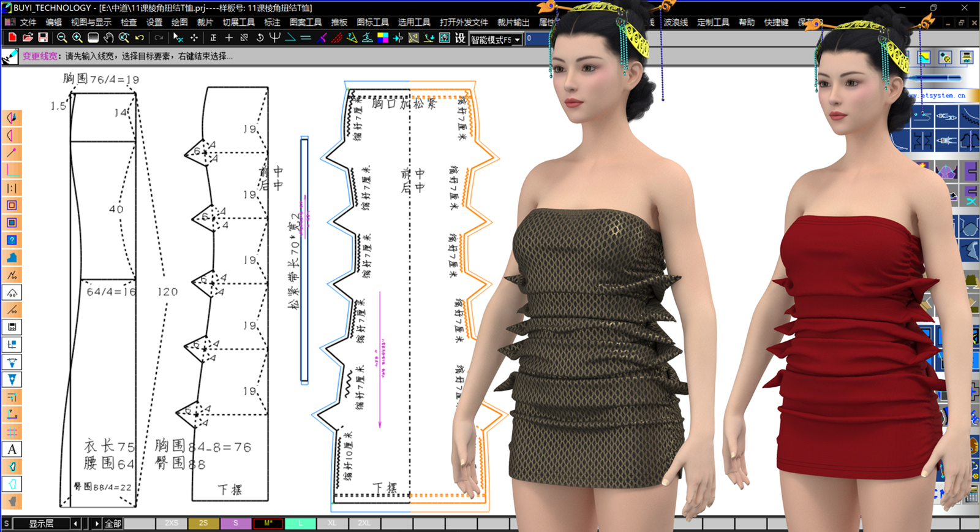The width and height of the screenshot is (980, 532).
Task: Open the 裁片 menu
Action: click(x=205, y=22)
